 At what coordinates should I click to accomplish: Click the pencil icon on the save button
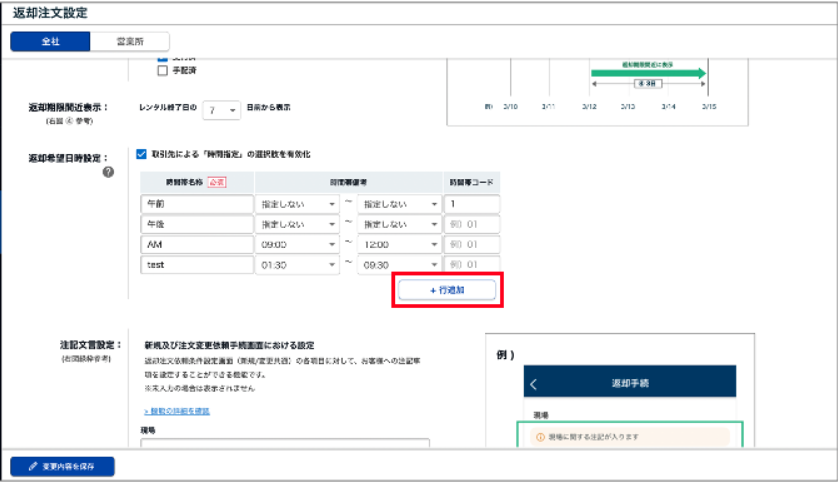click(x=33, y=466)
